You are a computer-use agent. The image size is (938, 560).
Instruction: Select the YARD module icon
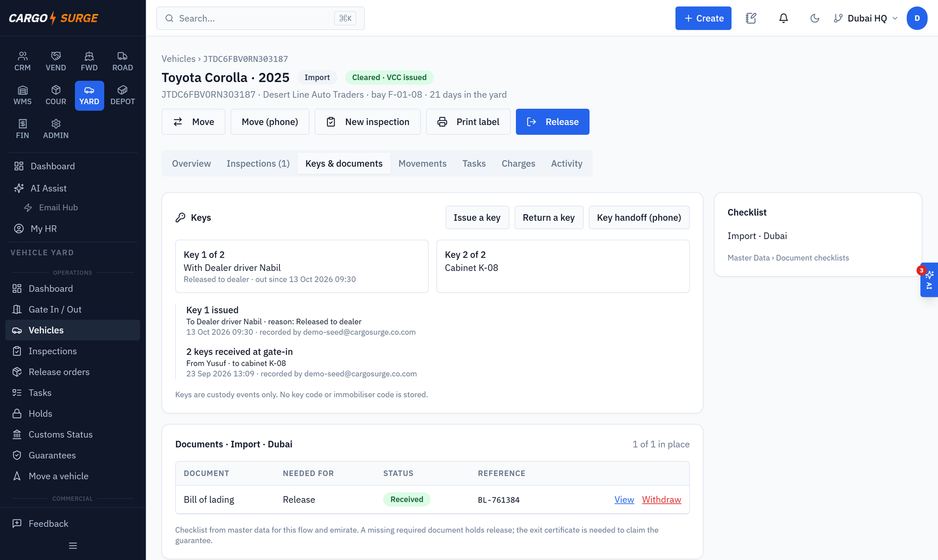pos(89,95)
